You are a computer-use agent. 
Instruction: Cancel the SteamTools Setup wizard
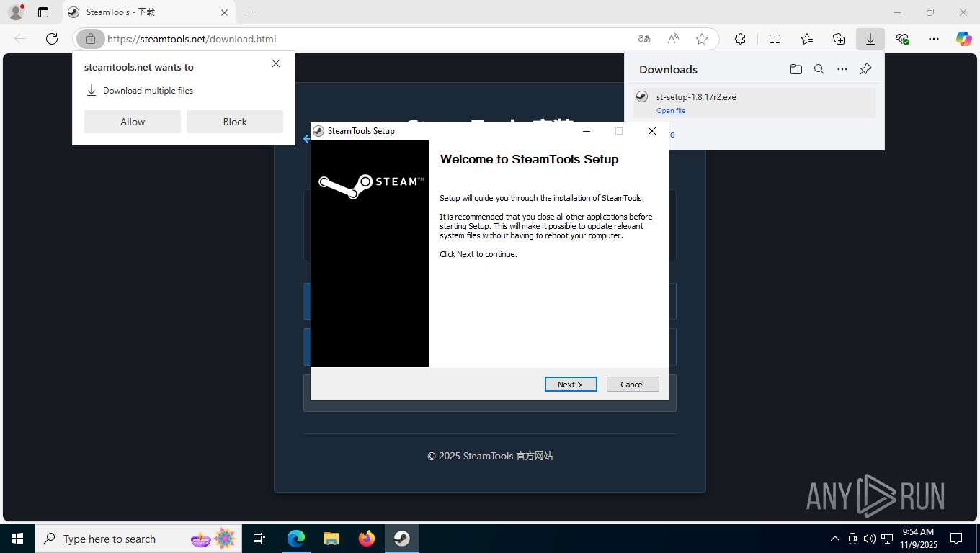(633, 385)
